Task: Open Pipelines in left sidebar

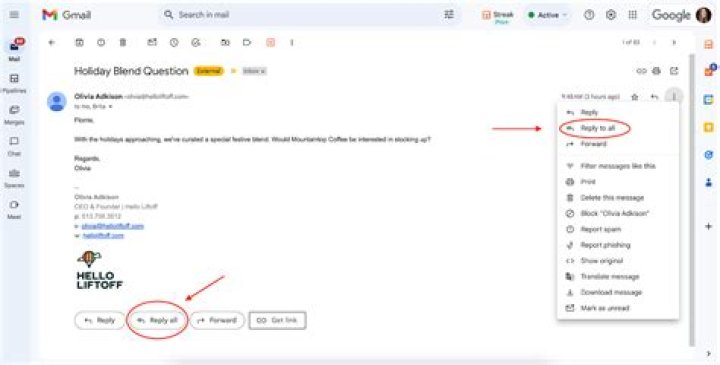Action: pos(14,84)
